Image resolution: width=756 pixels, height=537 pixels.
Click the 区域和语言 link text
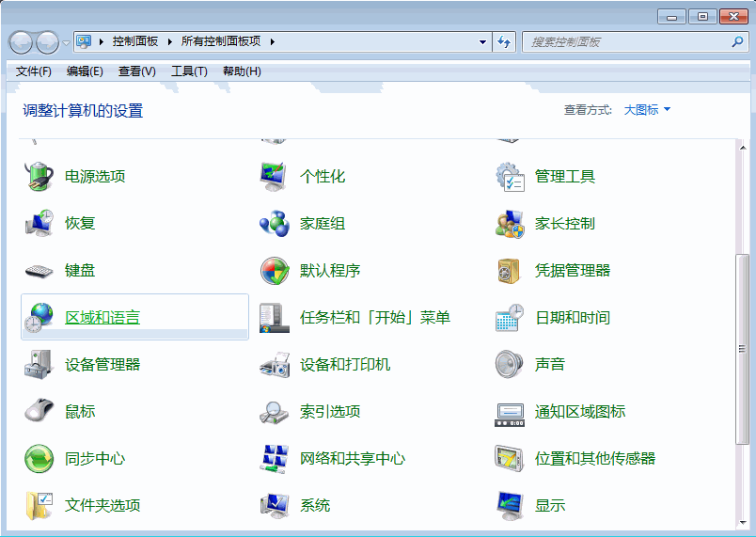[x=102, y=318]
